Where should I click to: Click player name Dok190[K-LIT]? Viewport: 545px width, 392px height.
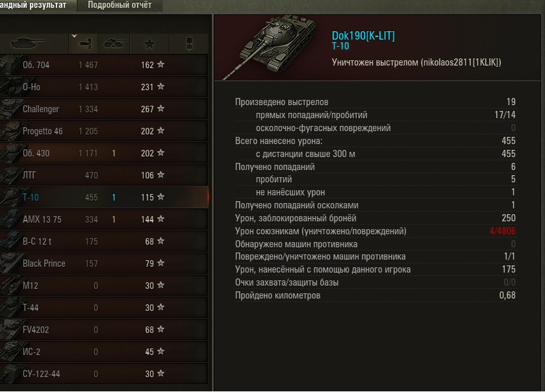(x=363, y=36)
